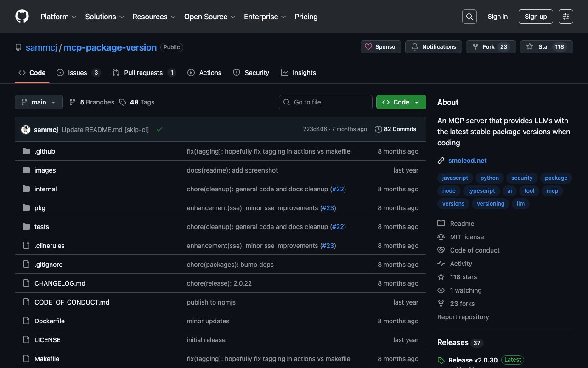Expand the main branch dropdown
This screenshot has width=588, height=368.
coord(39,102)
